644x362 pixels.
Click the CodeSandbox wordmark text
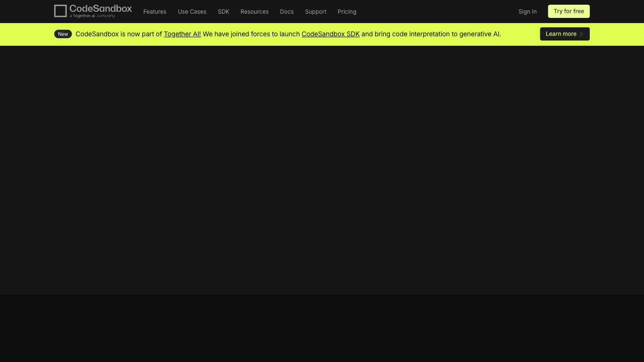(100, 8)
